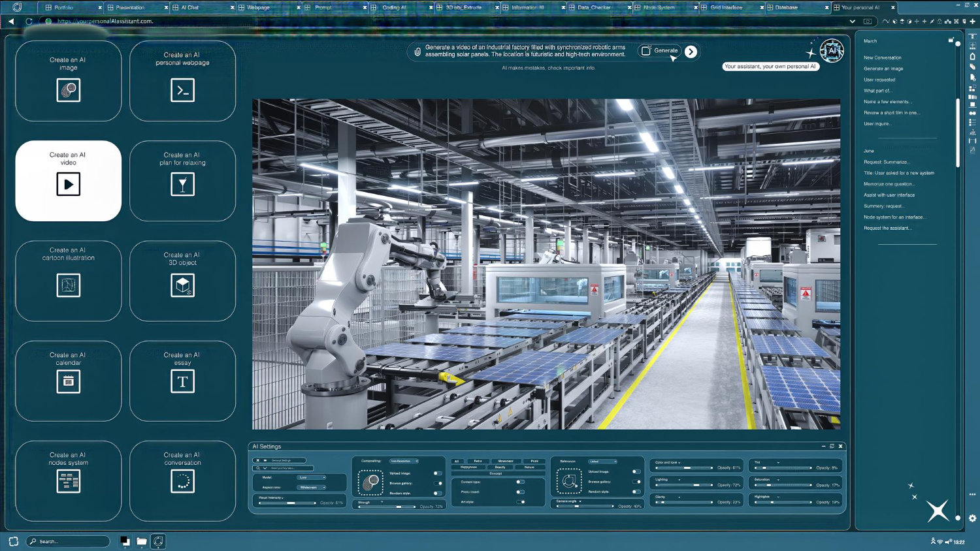This screenshot has height=551, width=980.
Task: Launch the Create an AI calendar tile
Action: (68, 381)
